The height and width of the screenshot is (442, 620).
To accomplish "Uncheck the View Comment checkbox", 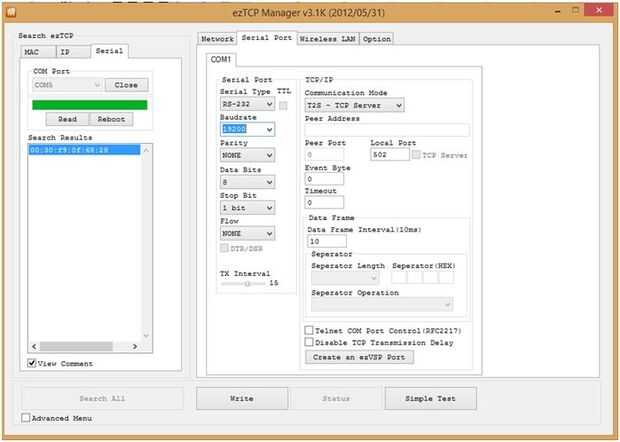I will (x=32, y=363).
